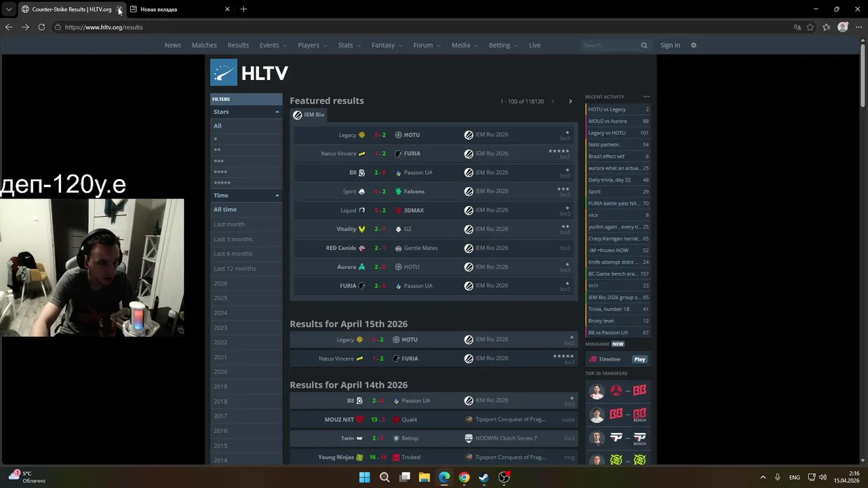Open featured Natus Vincere vs FURIA result
This screenshot has width=868, height=488.
point(434,154)
